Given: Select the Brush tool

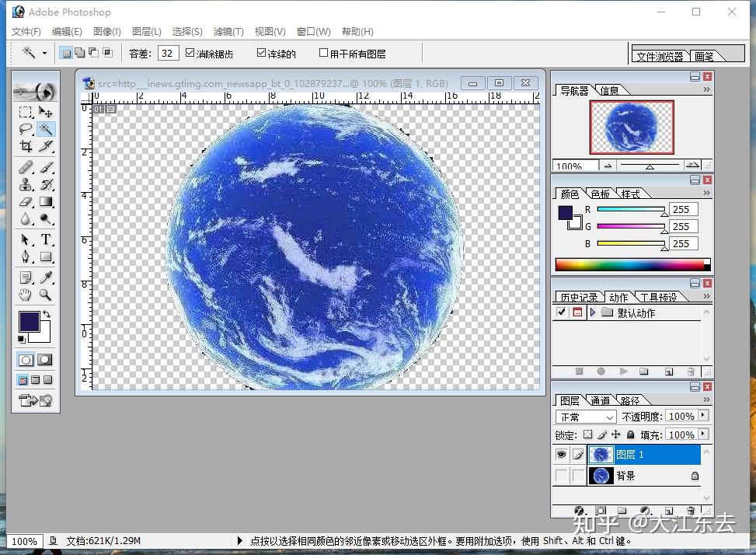Looking at the screenshot, I should pos(46,167).
